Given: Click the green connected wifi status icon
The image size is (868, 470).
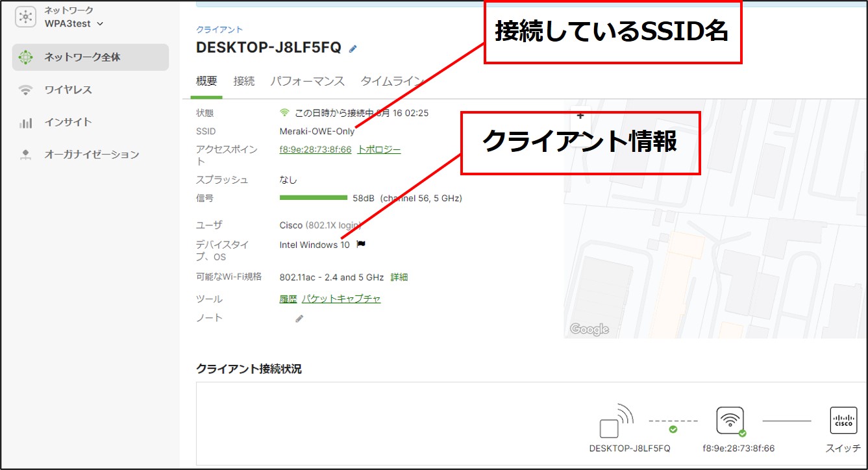Looking at the screenshot, I should click(284, 112).
